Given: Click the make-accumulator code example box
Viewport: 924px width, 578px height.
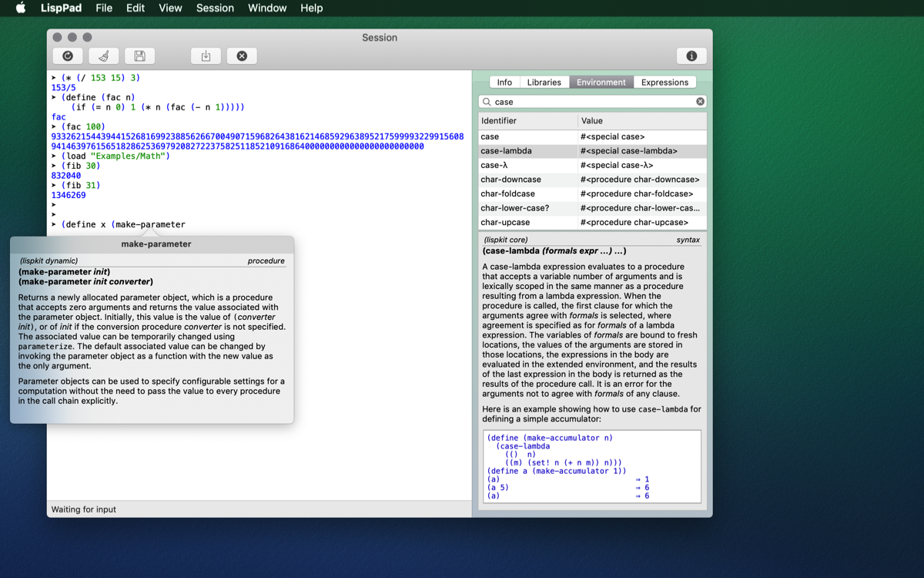Looking at the screenshot, I should (x=592, y=466).
